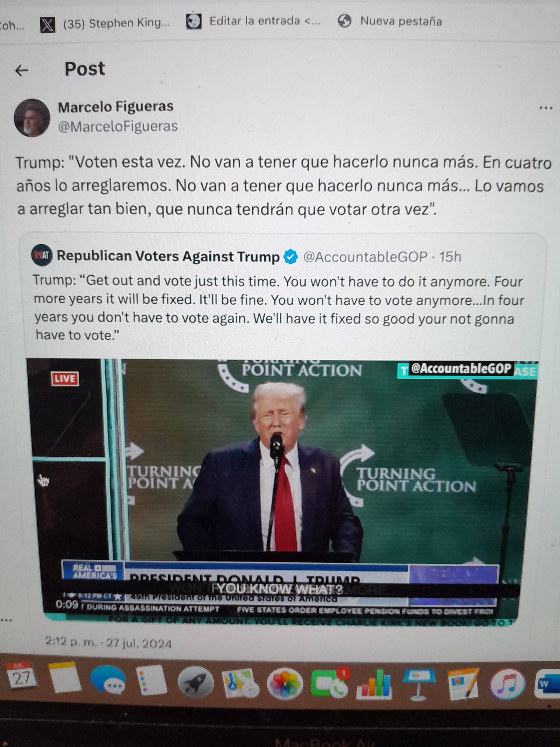Switch to the Stephen King X tab
Viewport: 560px width, 747px height.
click(105, 23)
